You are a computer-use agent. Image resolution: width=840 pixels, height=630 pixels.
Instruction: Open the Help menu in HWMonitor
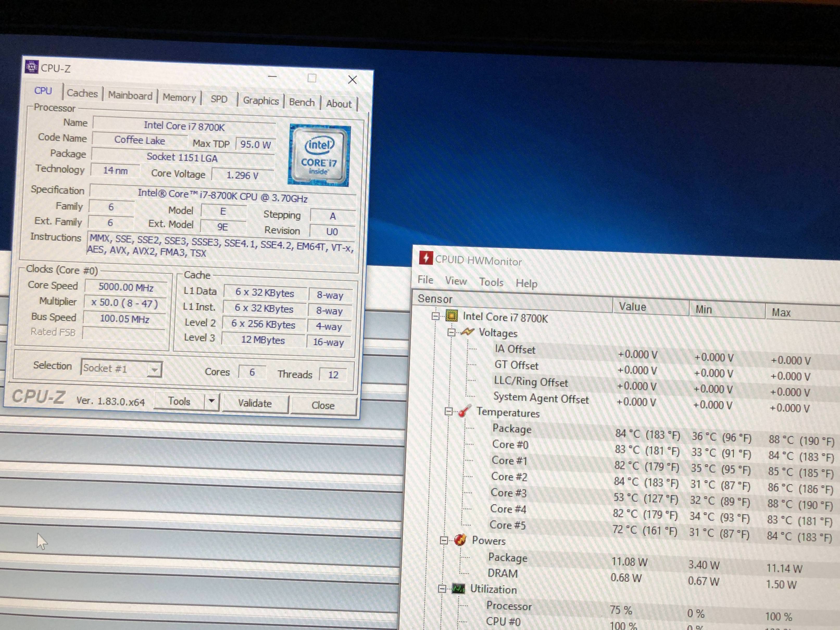(526, 283)
